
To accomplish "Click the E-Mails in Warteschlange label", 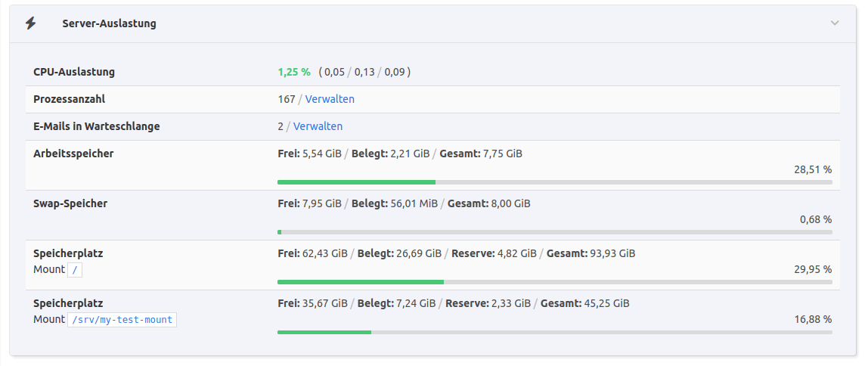I will tap(97, 126).
